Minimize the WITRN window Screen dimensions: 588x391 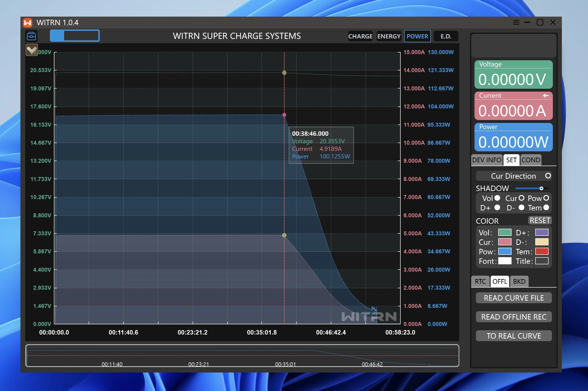(527, 23)
